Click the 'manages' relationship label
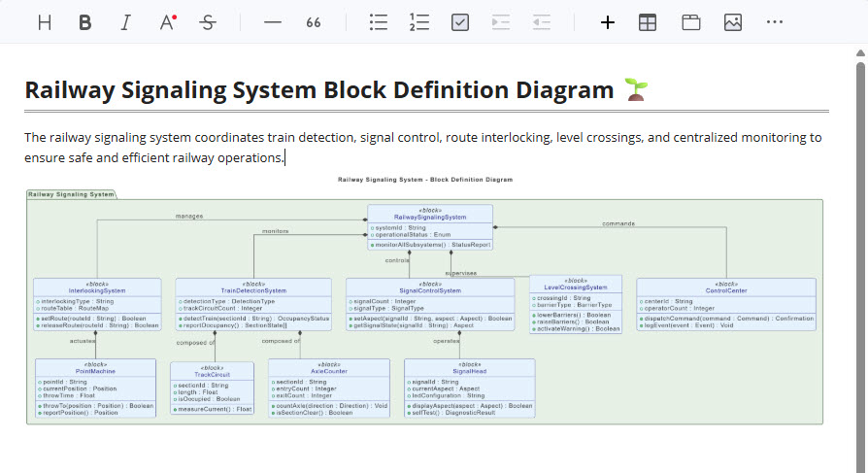 [x=189, y=216]
